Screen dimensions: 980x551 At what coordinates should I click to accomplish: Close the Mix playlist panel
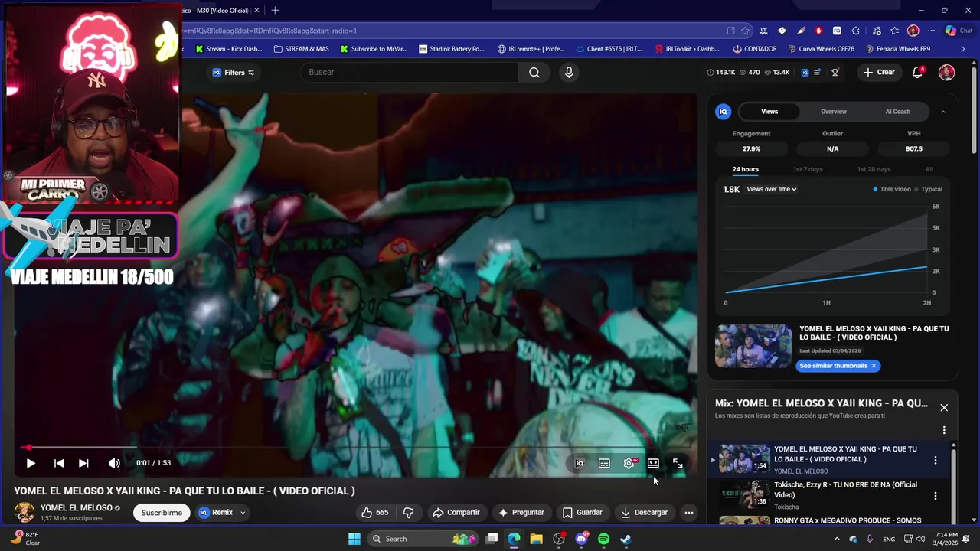[x=944, y=408]
